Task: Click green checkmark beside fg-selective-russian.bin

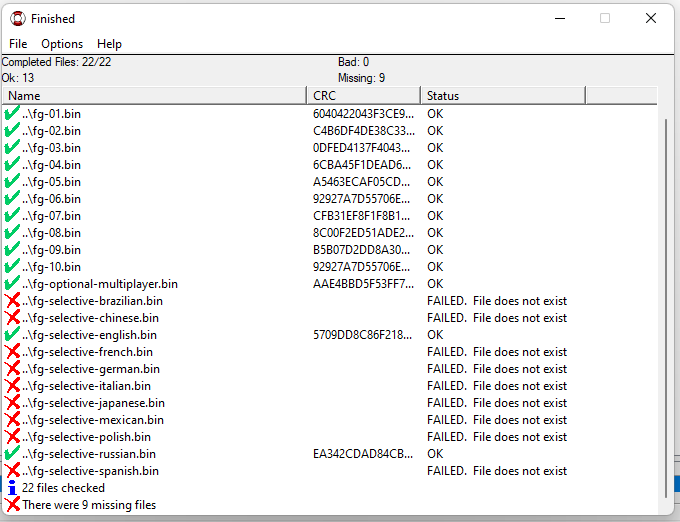Action: click(x=12, y=453)
